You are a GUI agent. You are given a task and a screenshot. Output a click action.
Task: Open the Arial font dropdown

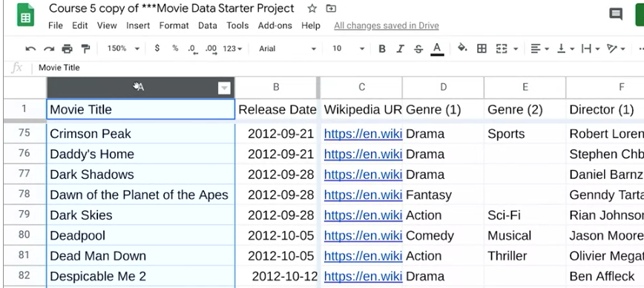288,48
